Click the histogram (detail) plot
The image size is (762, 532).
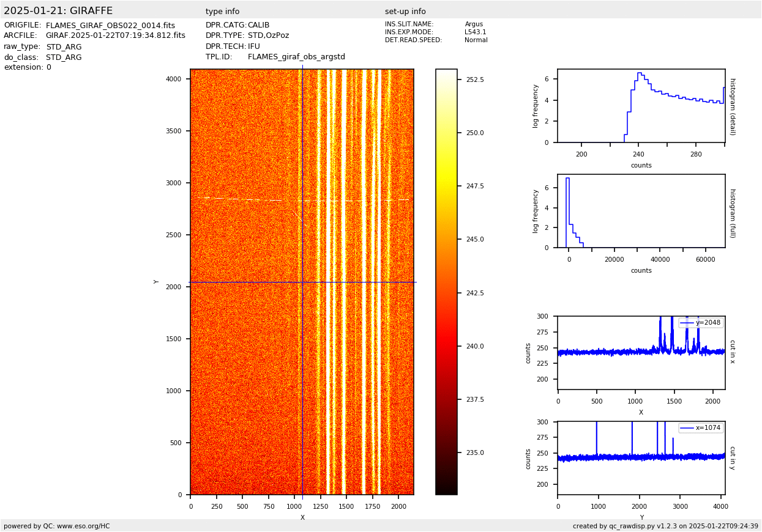click(641, 106)
